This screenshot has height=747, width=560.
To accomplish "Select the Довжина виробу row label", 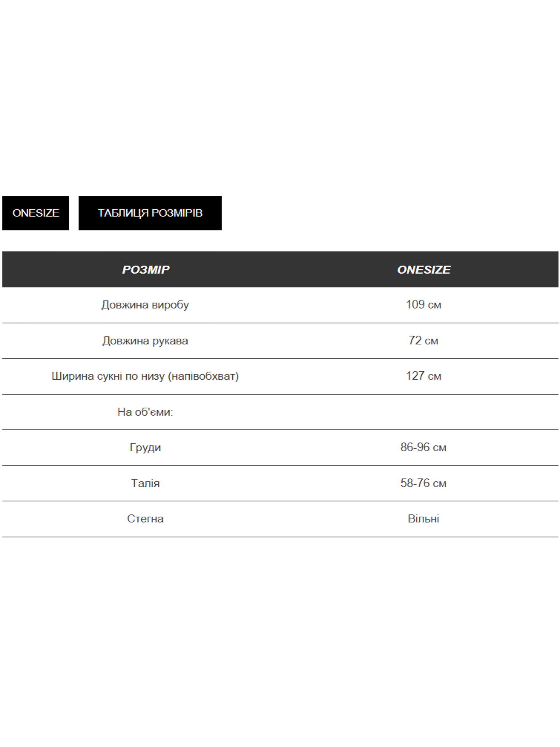I will pos(145,305).
